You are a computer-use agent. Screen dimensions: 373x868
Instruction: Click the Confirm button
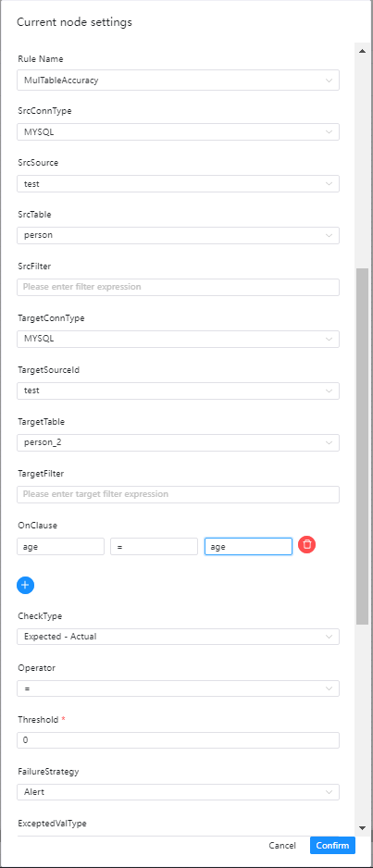pos(332,845)
